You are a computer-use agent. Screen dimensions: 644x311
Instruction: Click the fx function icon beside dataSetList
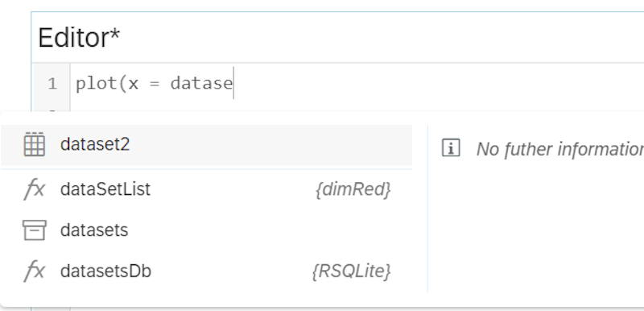point(35,189)
